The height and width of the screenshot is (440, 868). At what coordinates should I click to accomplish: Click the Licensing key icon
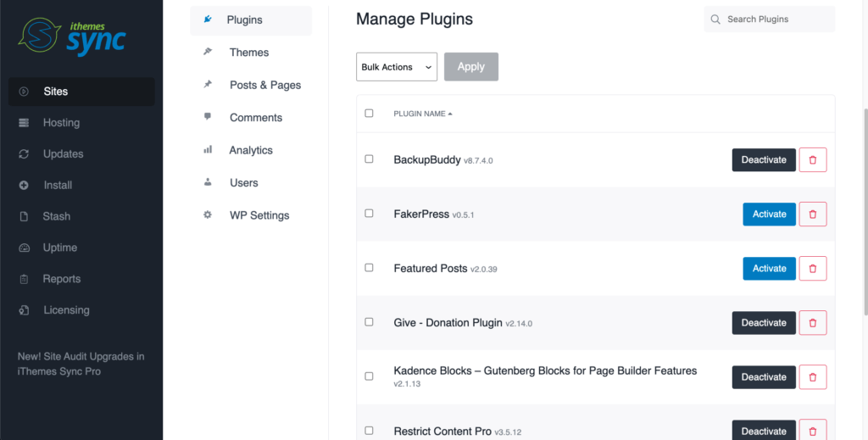[x=24, y=310]
